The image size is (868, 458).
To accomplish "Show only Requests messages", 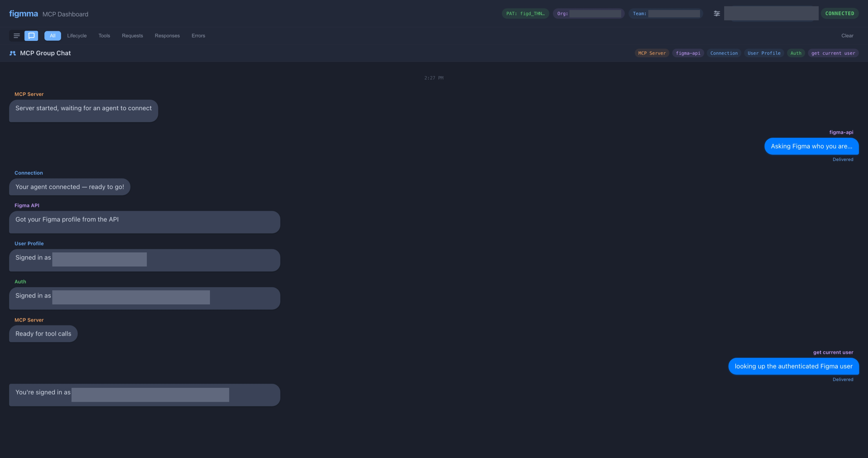I will click(x=132, y=36).
